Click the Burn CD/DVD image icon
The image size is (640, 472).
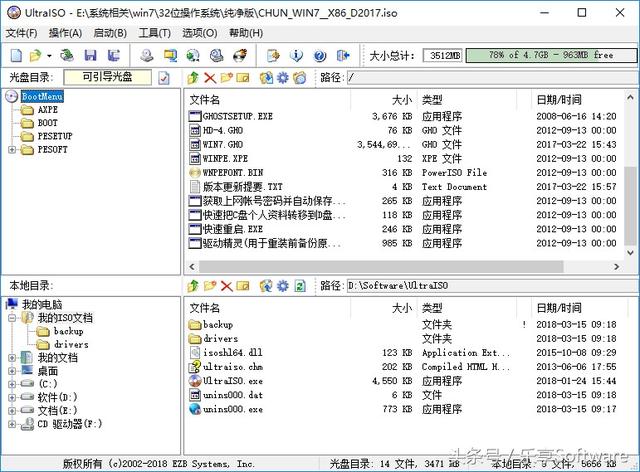pyautogui.click(x=240, y=55)
